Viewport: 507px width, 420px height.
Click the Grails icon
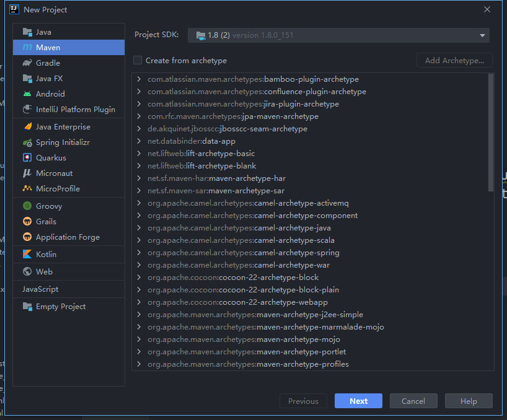(27, 221)
